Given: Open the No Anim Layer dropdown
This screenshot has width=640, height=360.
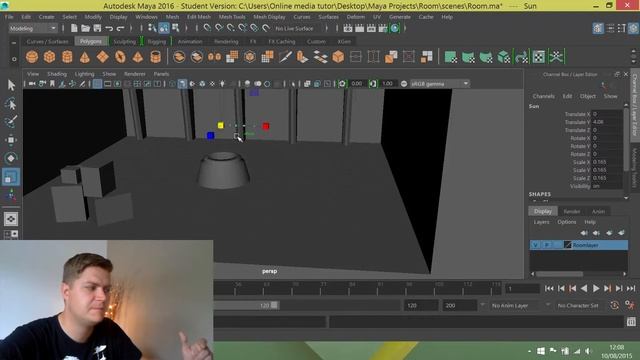Looking at the screenshot, I should pyautogui.click(x=520, y=305).
